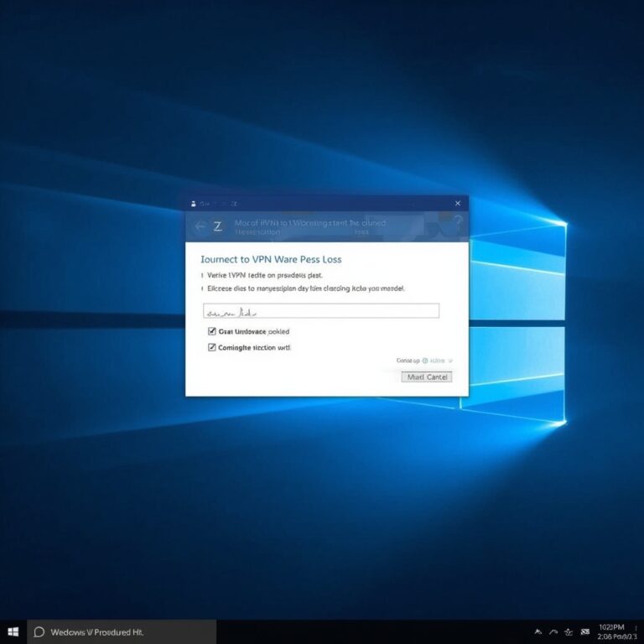Click the taskbar search box

click(x=122, y=632)
